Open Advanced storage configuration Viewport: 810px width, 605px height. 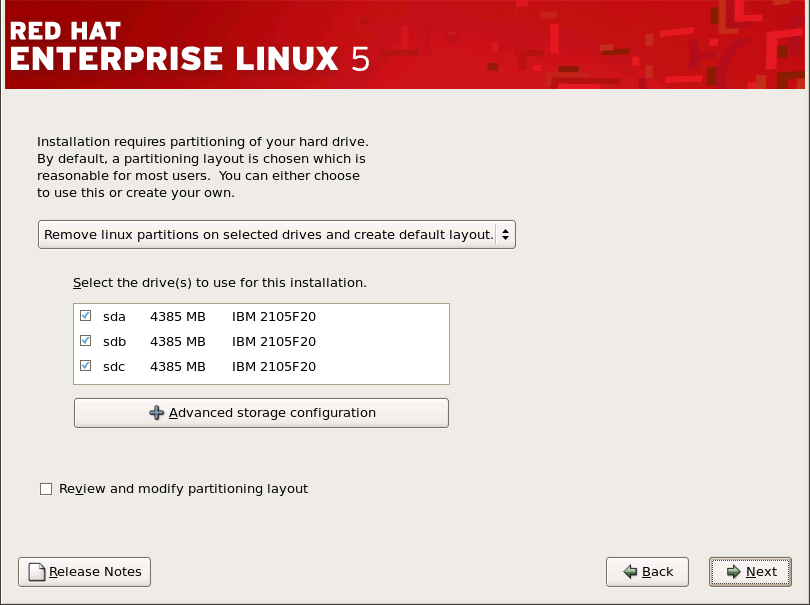tap(261, 412)
